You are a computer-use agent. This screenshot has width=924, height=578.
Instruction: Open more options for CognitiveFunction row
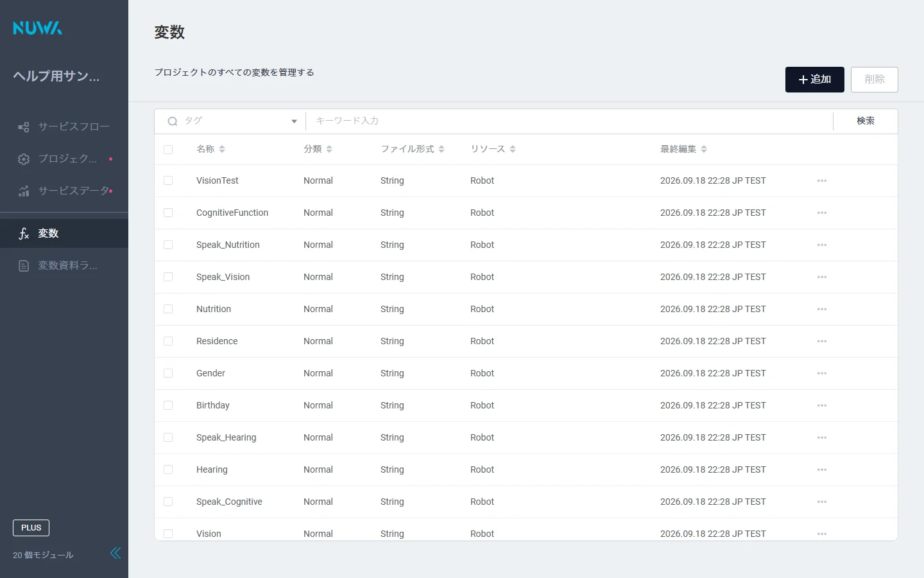822,213
